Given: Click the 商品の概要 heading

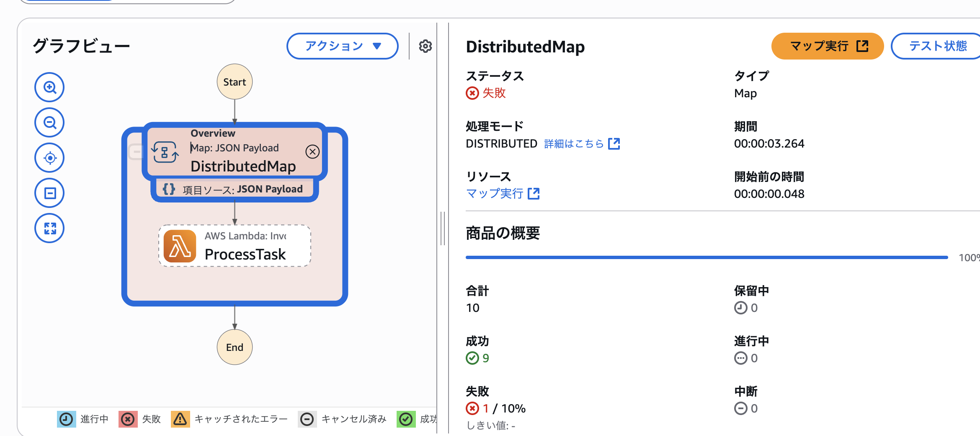Looking at the screenshot, I should 503,233.
